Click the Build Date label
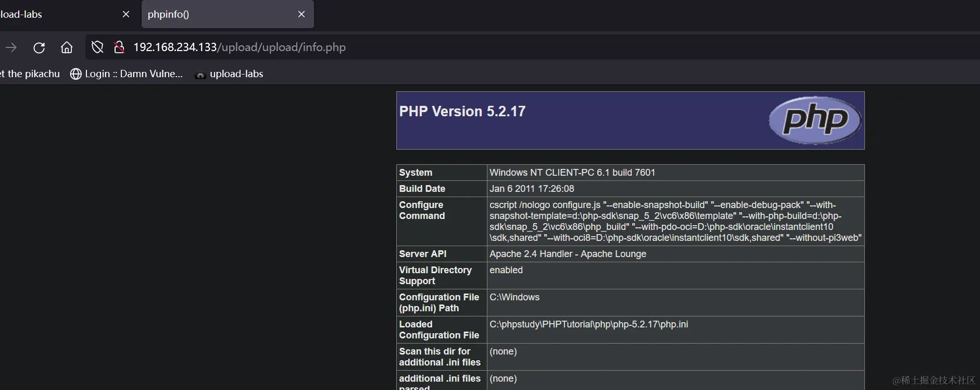980x390 pixels. [x=422, y=189]
